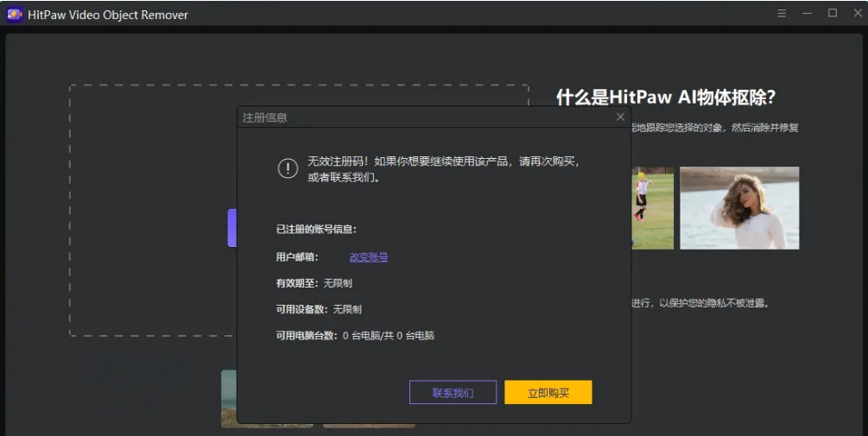Image resolution: width=868 pixels, height=436 pixels.
Task: Click the HitPaw app logo icon
Action: pyautogui.click(x=15, y=15)
